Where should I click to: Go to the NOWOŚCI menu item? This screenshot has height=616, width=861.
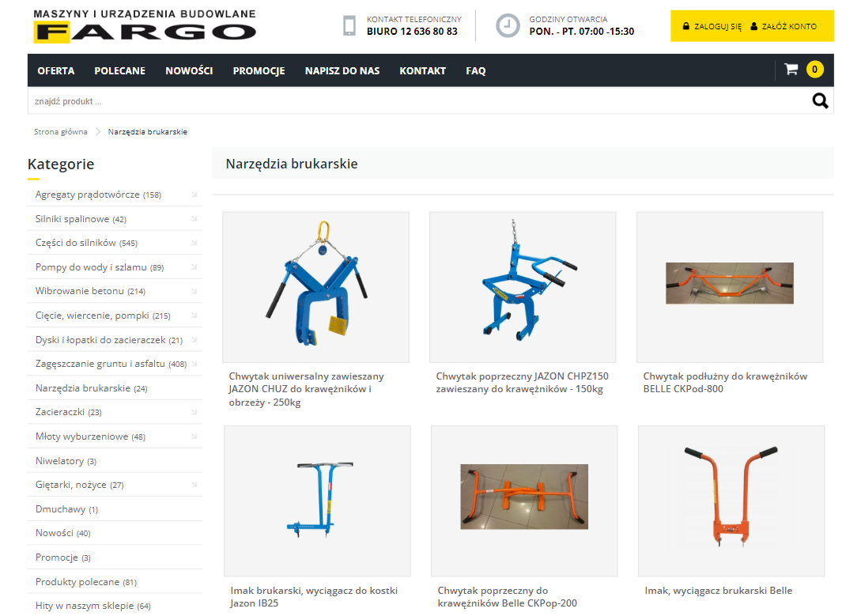pos(189,71)
